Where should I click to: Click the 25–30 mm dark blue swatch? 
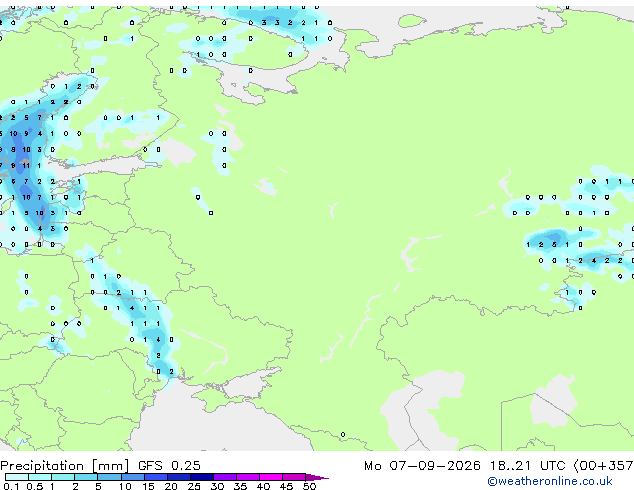click(201, 477)
